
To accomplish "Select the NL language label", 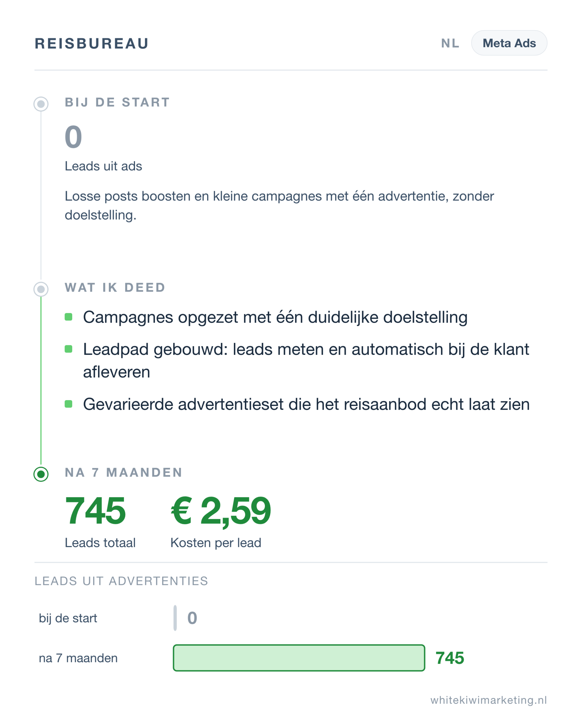I will 450,43.
